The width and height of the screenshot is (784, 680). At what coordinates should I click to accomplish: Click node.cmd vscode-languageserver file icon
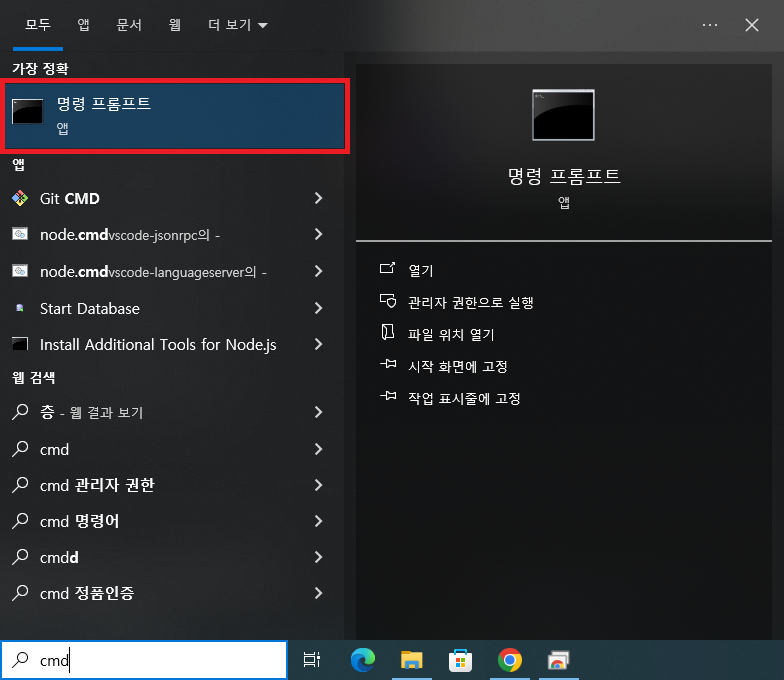tap(20, 271)
